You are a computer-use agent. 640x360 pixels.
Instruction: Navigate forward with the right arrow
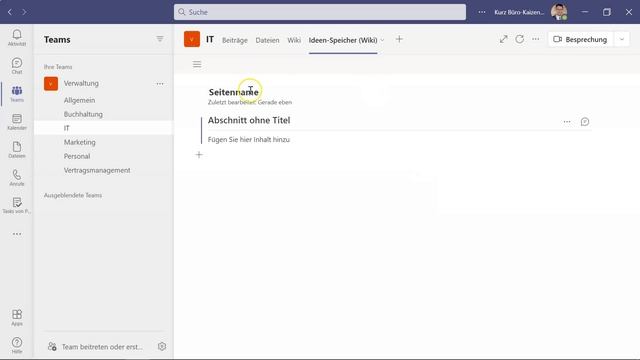[24, 12]
